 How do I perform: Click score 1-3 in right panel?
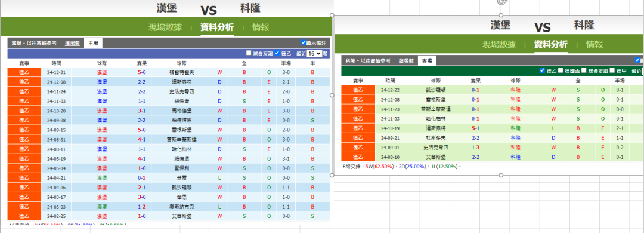[x=476, y=148]
